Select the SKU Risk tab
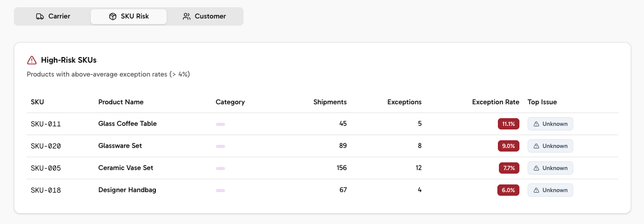Screen dimensions: 644x224 click(x=129, y=16)
